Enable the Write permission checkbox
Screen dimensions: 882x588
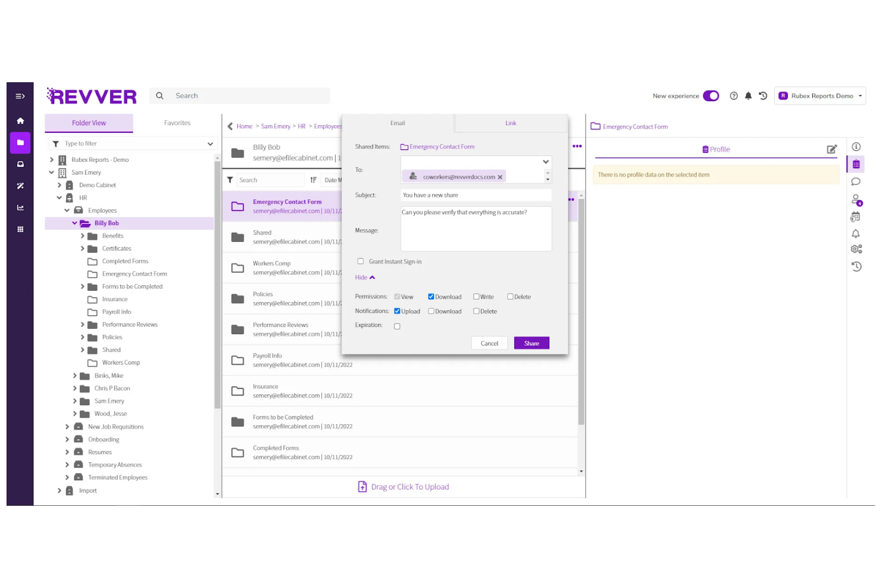tap(476, 296)
